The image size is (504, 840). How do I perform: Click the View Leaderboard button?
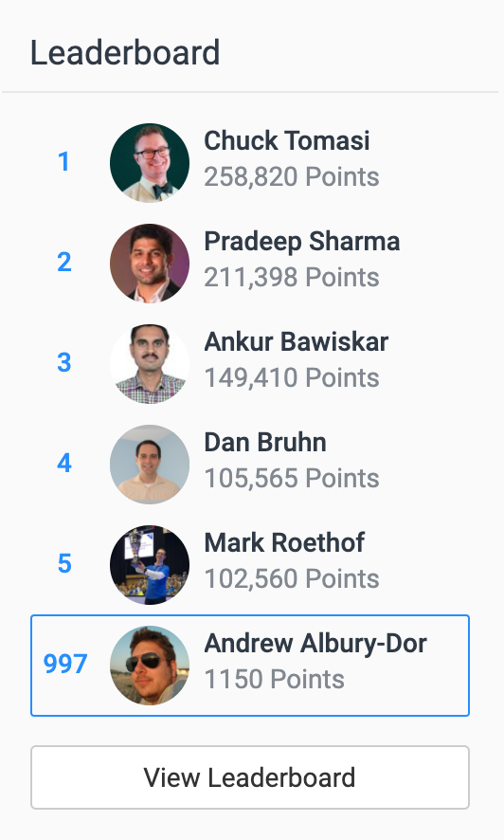click(250, 777)
